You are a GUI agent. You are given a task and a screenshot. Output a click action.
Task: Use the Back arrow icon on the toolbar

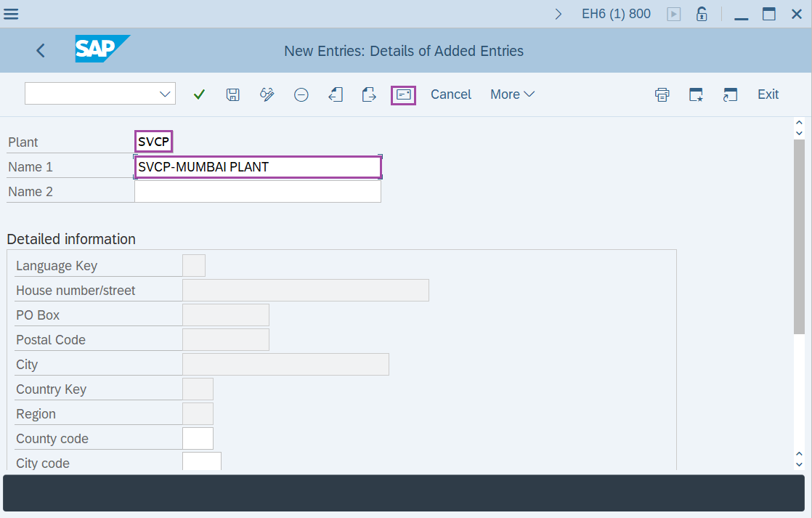(336, 94)
